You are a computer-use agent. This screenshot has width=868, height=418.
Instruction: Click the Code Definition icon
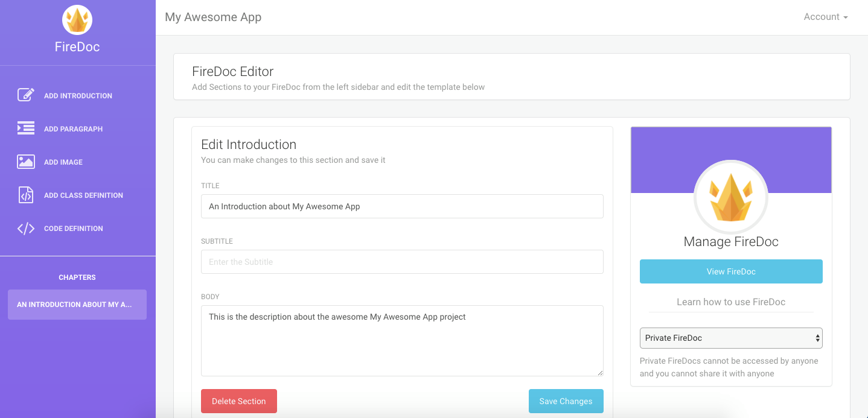pos(25,228)
